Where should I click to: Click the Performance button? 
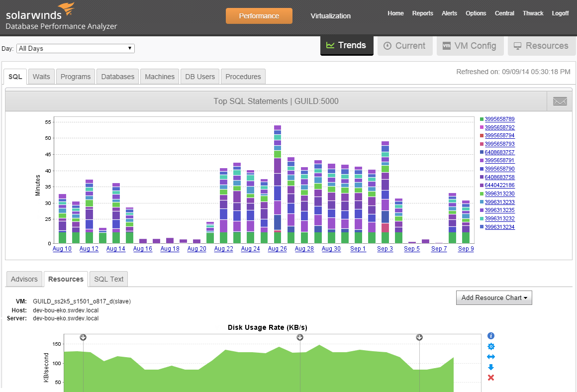pos(259,16)
